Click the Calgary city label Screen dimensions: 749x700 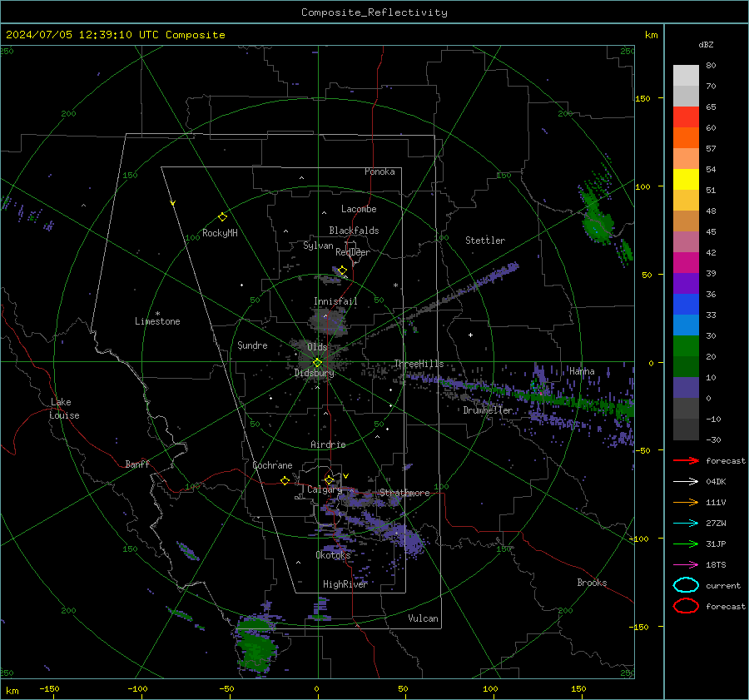point(325,489)
